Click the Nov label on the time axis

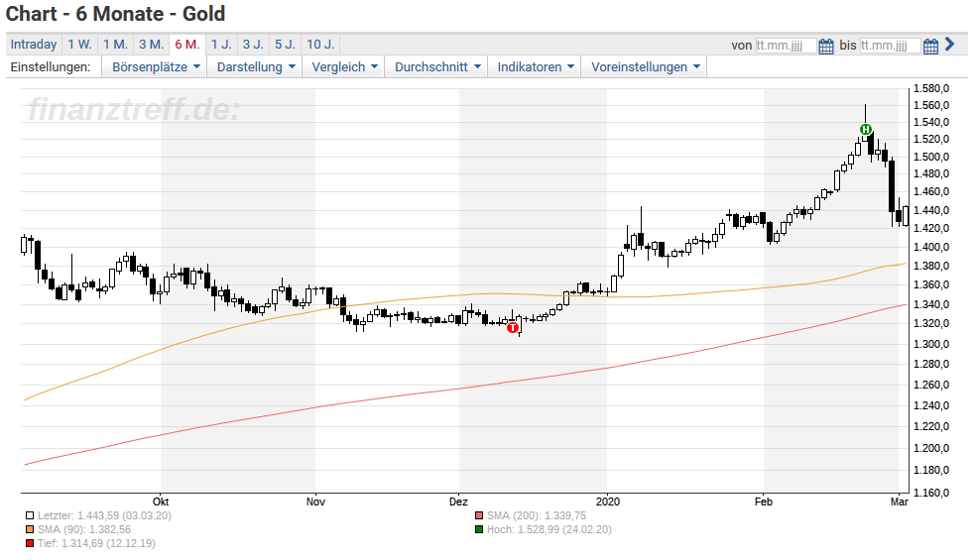[x=315, y=502]
